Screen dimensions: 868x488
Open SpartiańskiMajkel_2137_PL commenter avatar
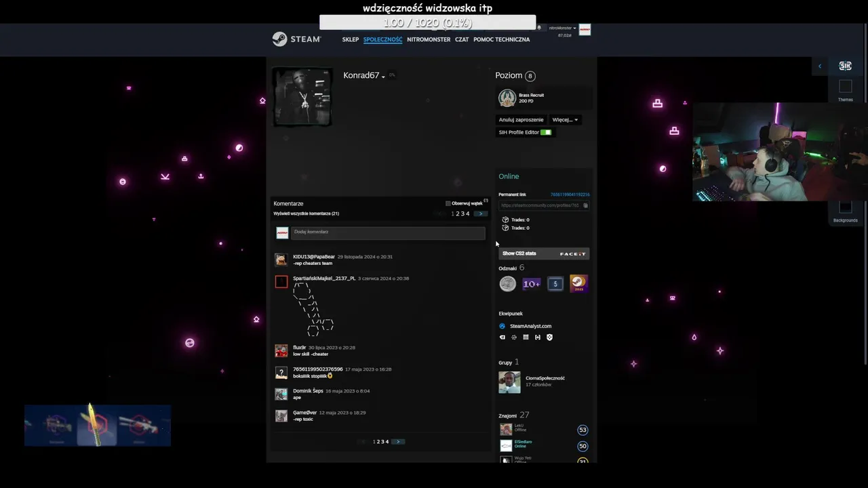[x=281, y=282]
